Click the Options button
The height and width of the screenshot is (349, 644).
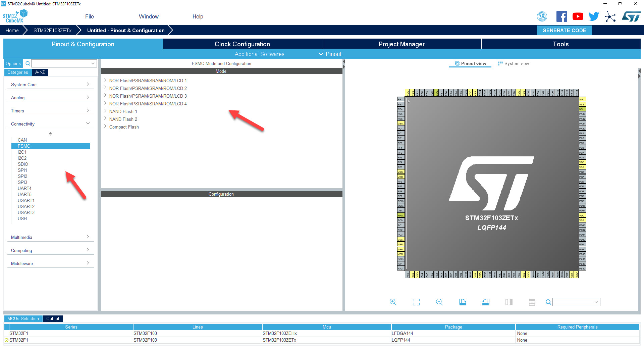tap(13, 63)
